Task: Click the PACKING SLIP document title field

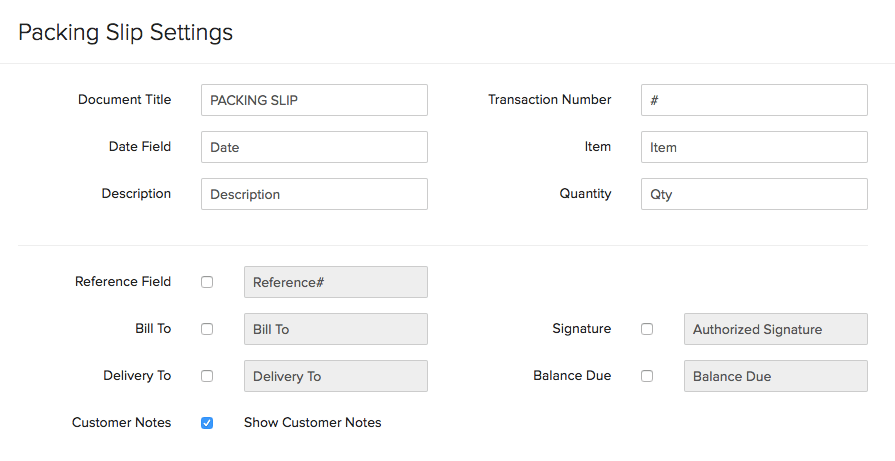Action: click(314, 100)
